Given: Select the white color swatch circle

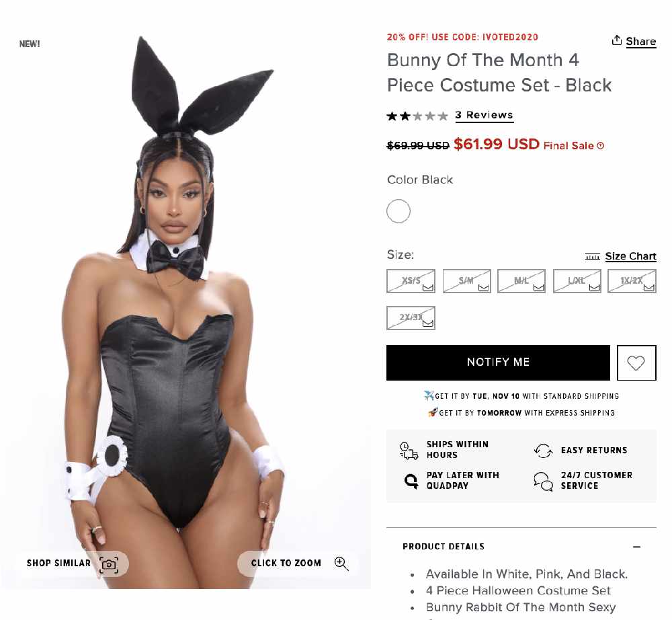Looking at the screenshot, I should click(x=398, y=211).
